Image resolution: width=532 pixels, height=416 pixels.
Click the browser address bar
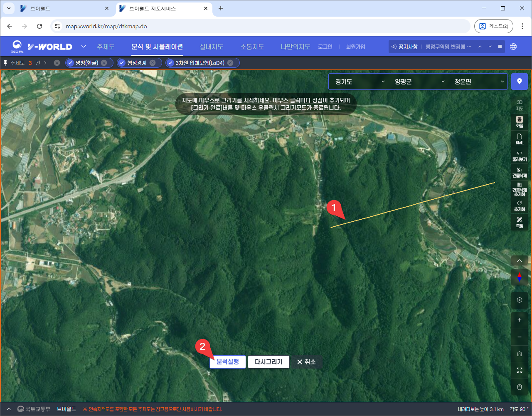(266, 26)
